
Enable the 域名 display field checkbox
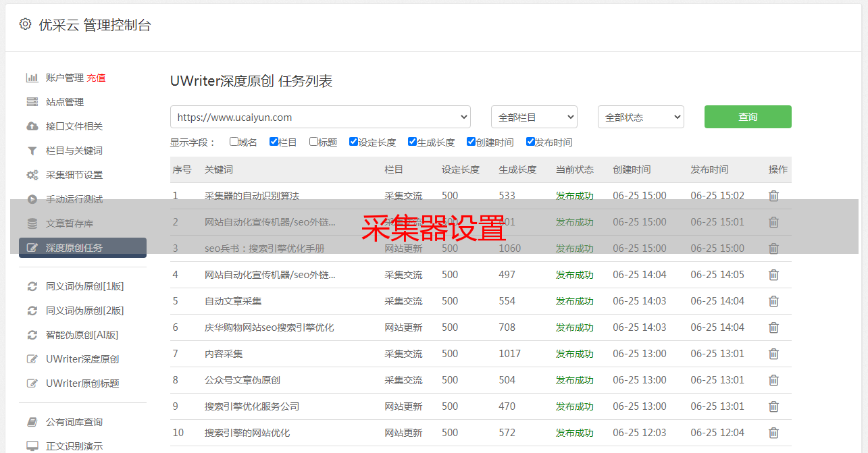tap(234, 142)
